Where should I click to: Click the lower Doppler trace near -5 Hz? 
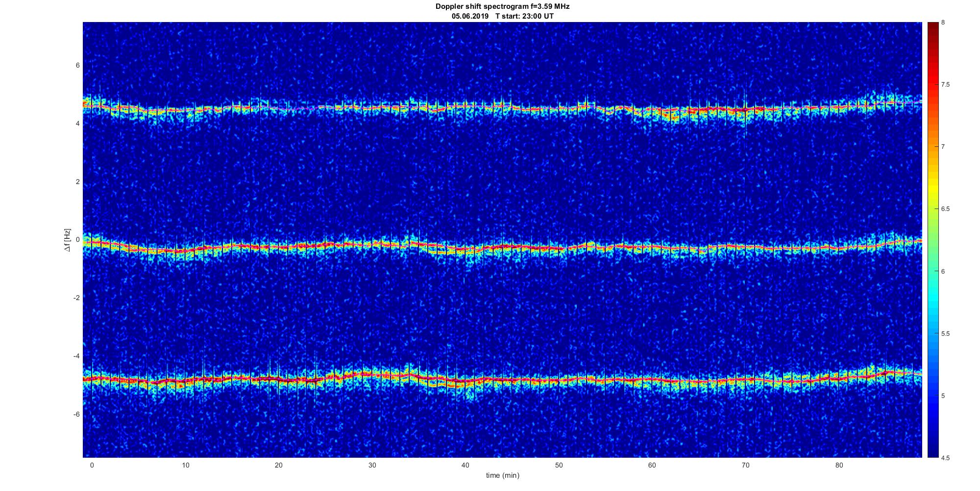point(502,379)
